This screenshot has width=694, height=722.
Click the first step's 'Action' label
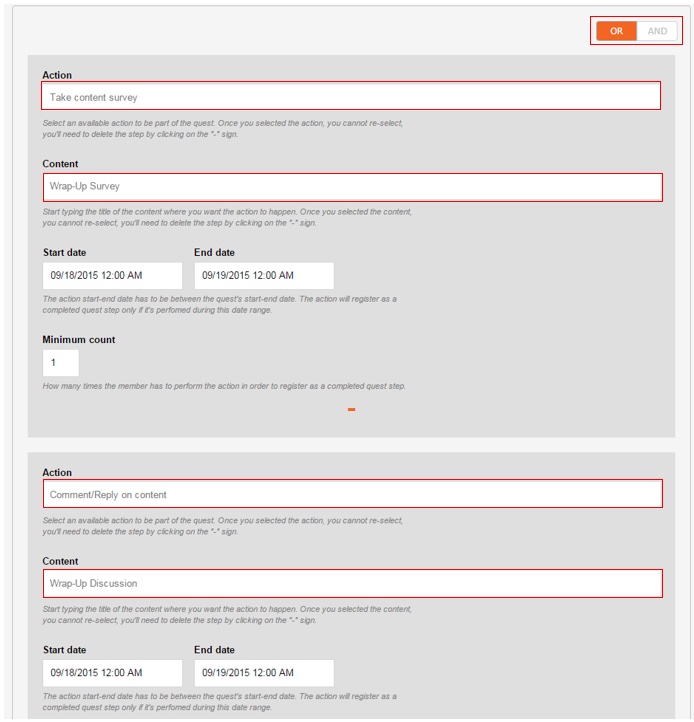[57, 75]
